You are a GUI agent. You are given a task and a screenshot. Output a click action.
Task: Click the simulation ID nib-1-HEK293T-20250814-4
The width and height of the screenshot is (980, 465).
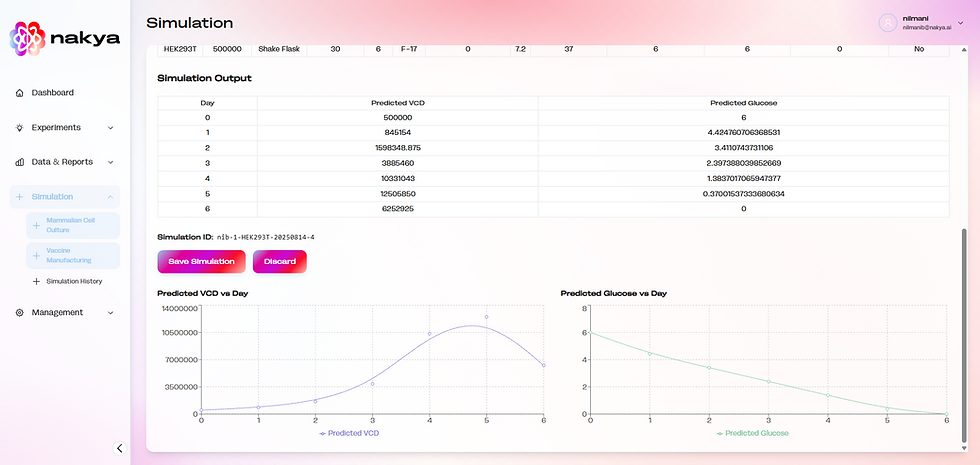point(266,238)
